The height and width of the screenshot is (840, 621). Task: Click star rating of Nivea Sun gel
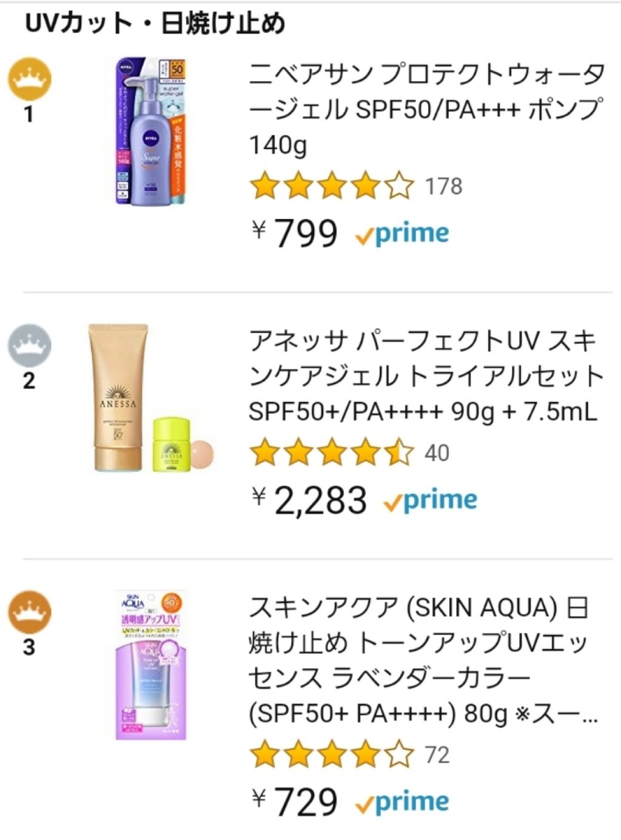click(x=332, y=187)
